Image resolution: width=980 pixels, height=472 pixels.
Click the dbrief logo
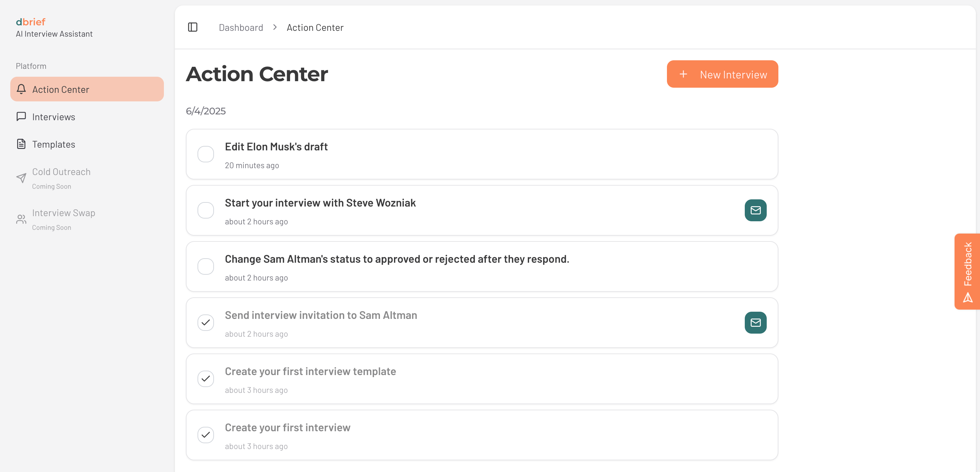click(31, 22)
